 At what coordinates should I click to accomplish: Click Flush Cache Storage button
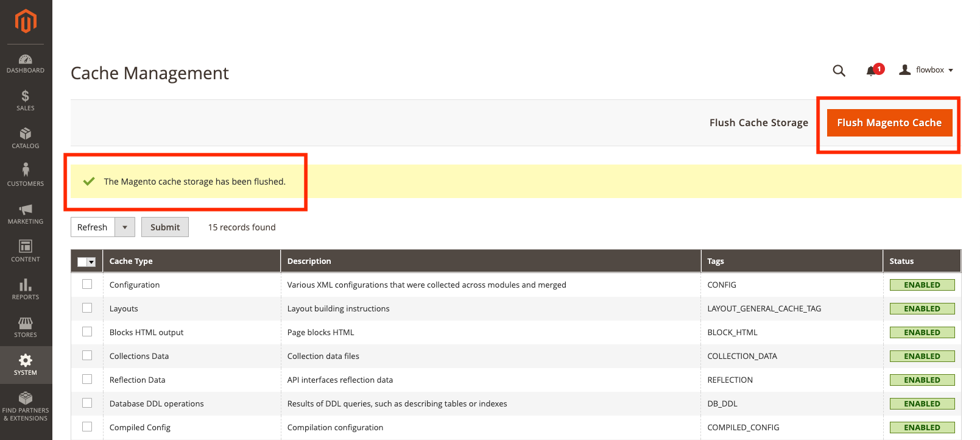759,122
